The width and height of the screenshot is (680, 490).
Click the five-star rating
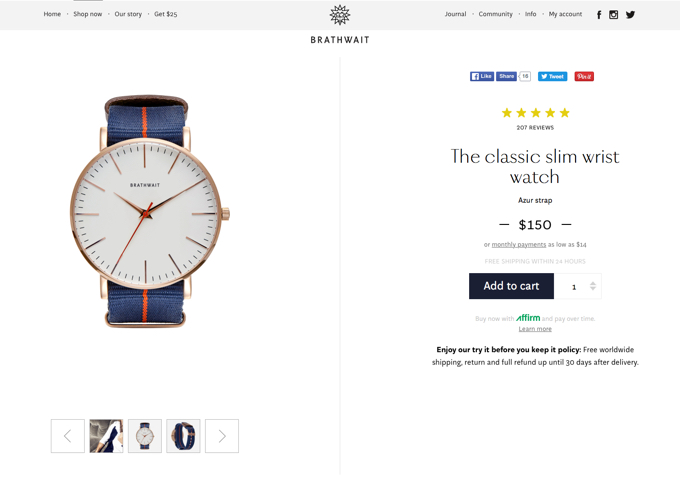(x=535, y=113)
